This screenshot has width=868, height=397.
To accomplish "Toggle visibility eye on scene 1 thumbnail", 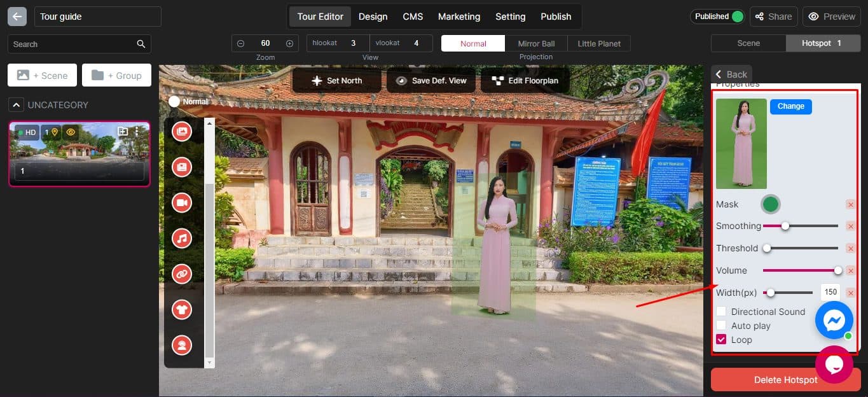I will (70, 132).
